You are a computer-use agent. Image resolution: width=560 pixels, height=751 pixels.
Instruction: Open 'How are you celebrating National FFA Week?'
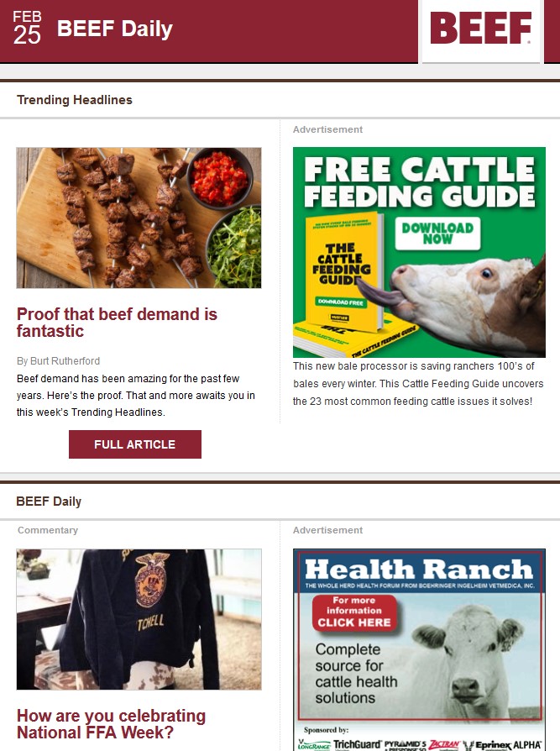(111, 724)
